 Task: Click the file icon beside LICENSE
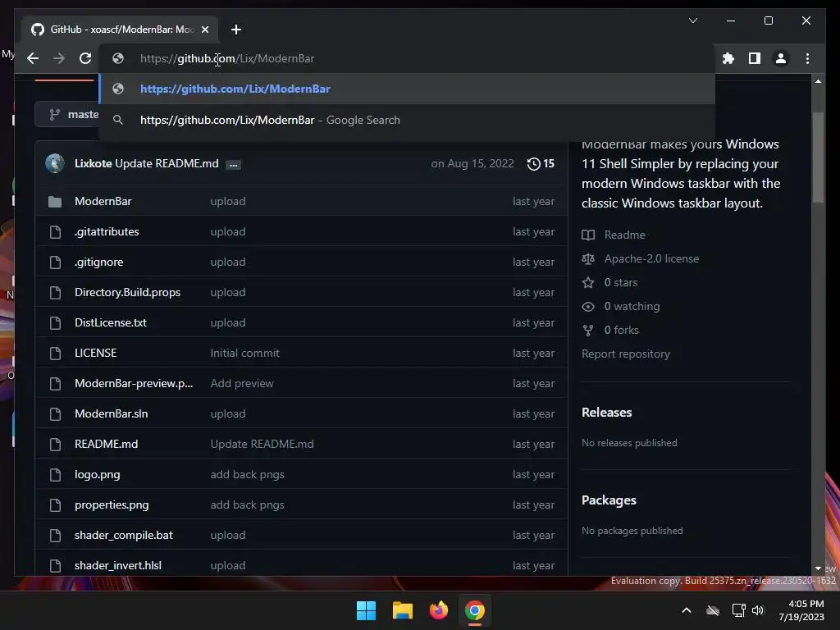(x=55, y=354)
